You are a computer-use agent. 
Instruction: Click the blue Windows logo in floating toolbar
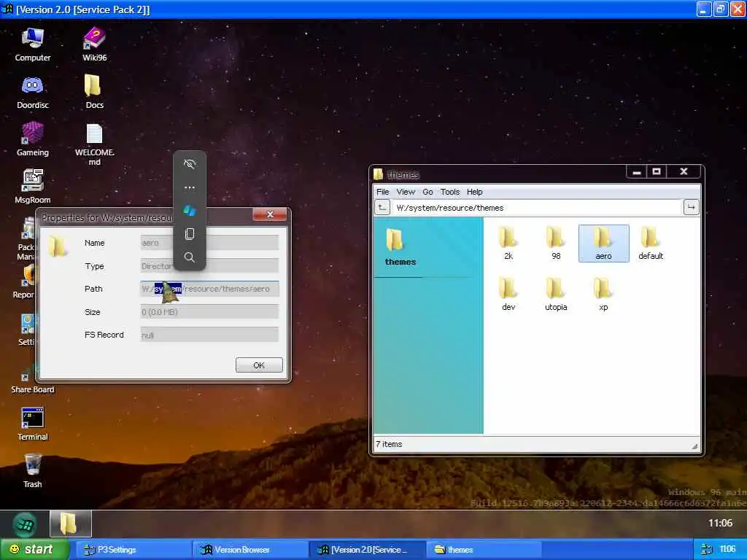coord(190,211)
